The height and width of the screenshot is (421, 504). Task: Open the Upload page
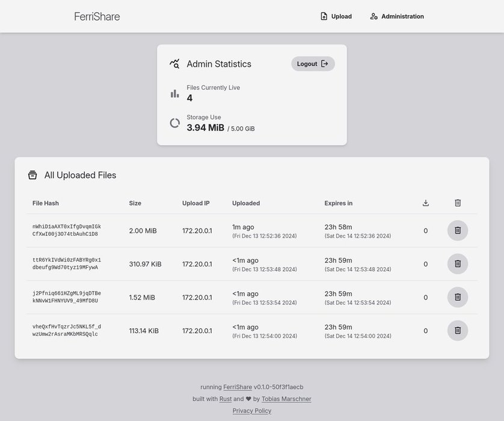[336, 16]
